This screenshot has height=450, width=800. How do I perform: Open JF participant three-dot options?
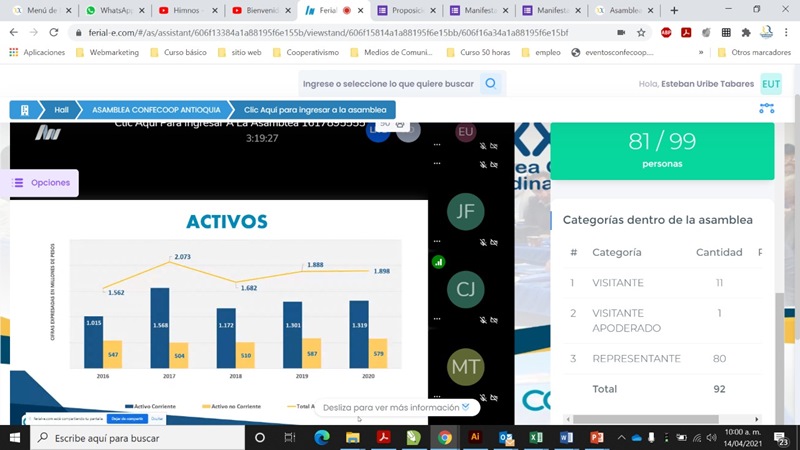(x=437, y=241)
